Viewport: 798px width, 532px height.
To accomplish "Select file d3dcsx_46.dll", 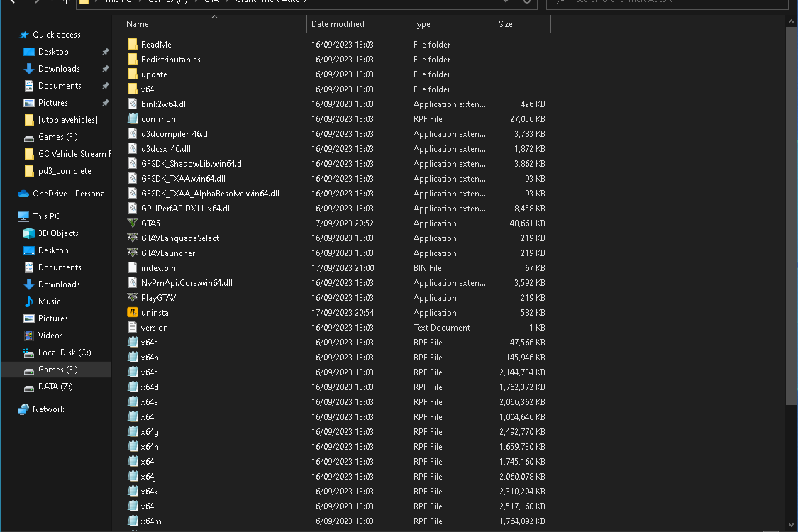I will click(165, 149).
